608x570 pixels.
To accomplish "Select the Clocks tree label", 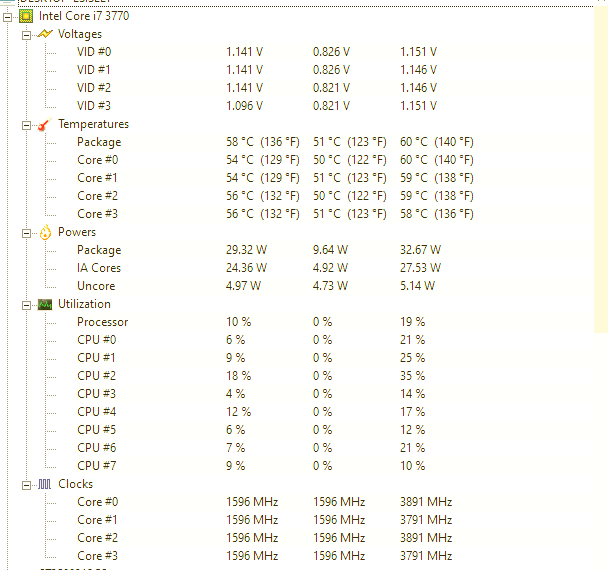I will click(76, 484).
